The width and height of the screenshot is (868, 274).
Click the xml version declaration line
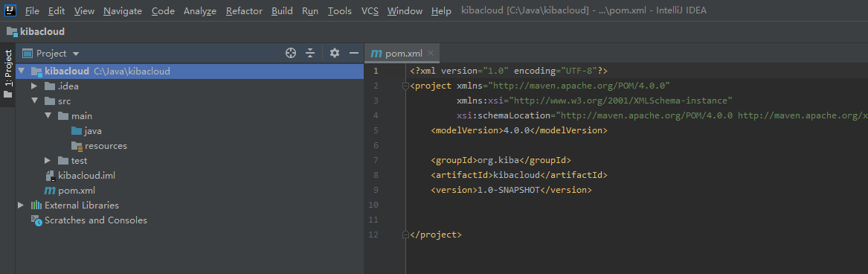(x=509, y=71)
